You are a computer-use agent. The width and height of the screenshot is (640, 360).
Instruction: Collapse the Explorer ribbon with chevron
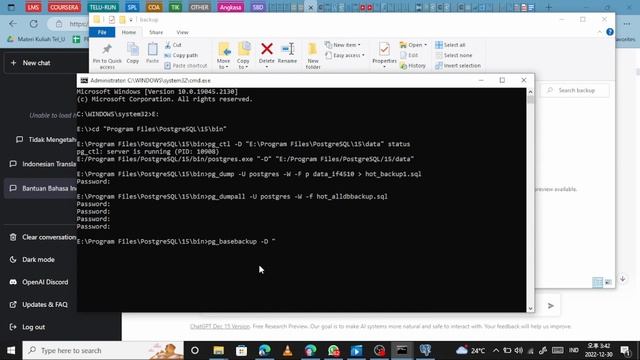pos(600,32)
